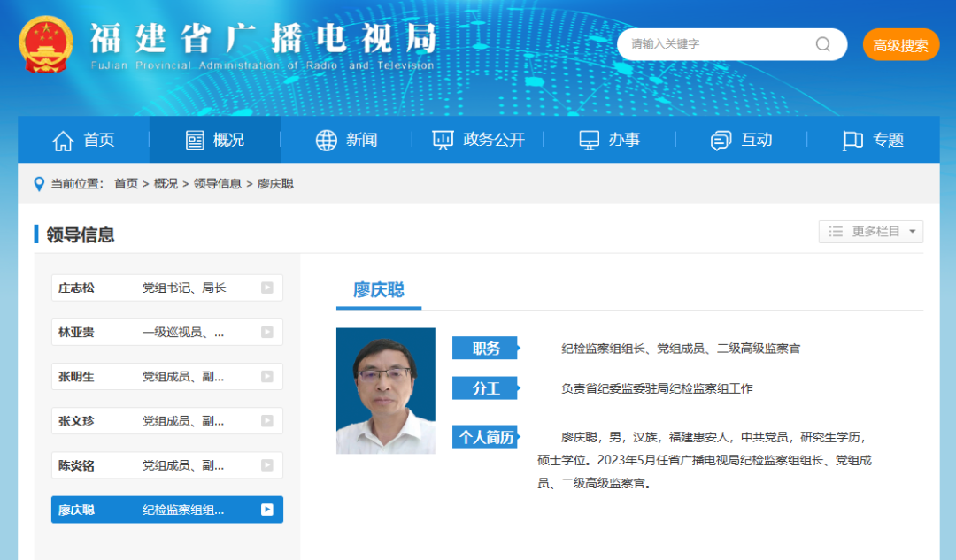The height and width of the screenshot is (560, 956).
Task: Open the 互动 navigation menu item
Action: (742, 140)
